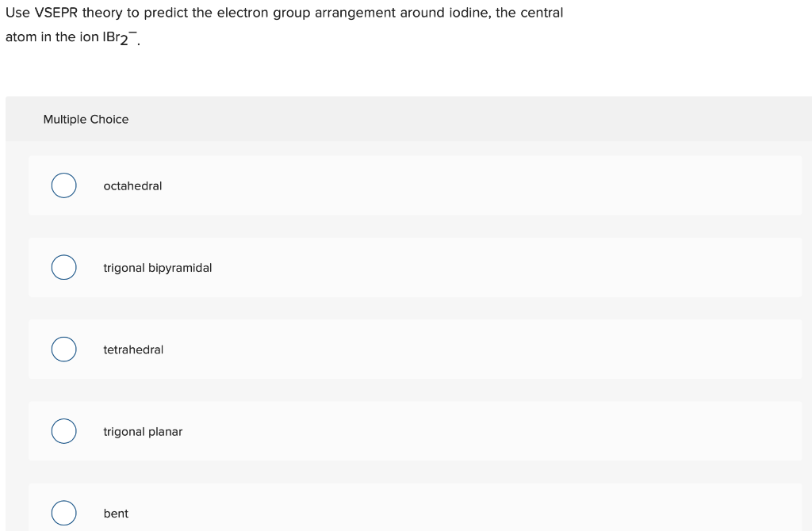Select the tetrahedral radio button
Image resolution: width=812 pixels, height=531 pixels.
coord(63,349)
